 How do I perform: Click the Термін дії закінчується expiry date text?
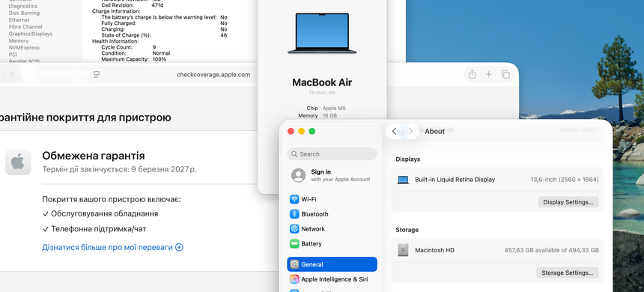click(119, 169)
